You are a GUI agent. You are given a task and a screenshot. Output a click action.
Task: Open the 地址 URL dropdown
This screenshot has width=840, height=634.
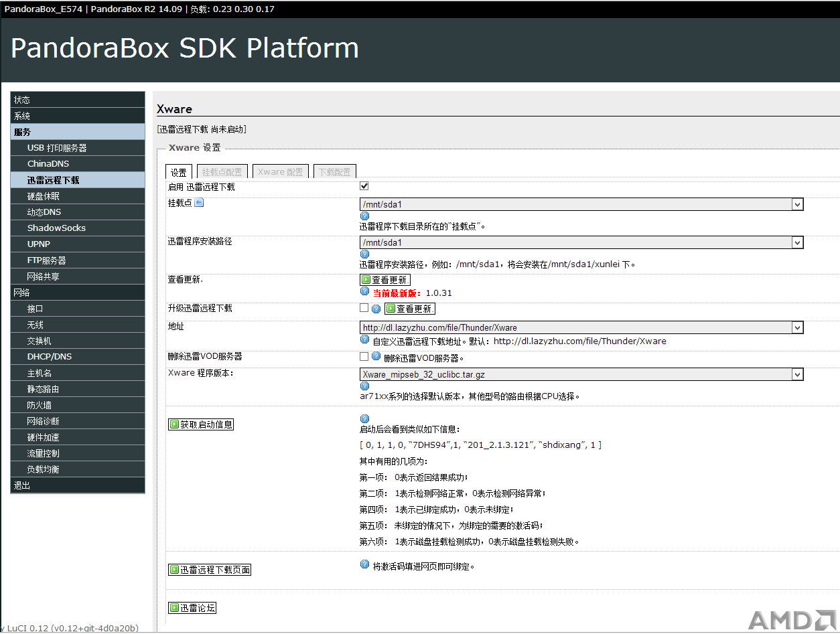581,327
